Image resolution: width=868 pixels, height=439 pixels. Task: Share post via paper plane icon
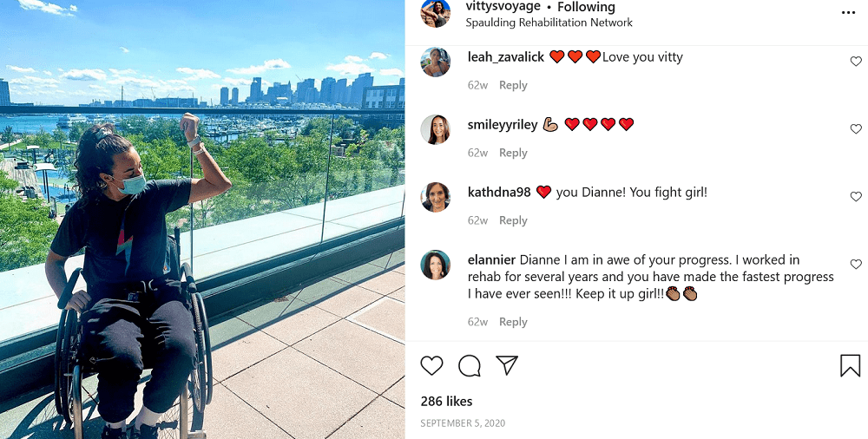pos(507,365)
